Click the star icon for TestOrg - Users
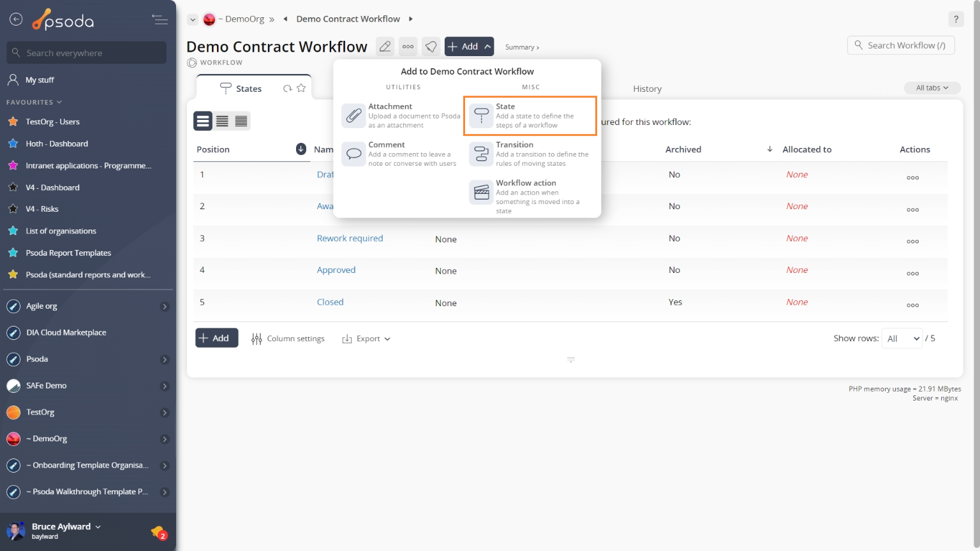This screenshot has width=980, height=551. point(13,121)
